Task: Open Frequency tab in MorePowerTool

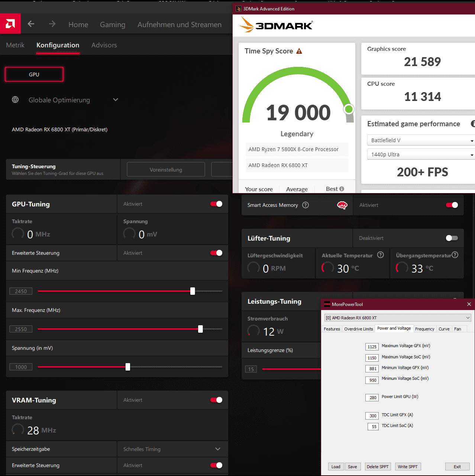Action: coord(425,329)
